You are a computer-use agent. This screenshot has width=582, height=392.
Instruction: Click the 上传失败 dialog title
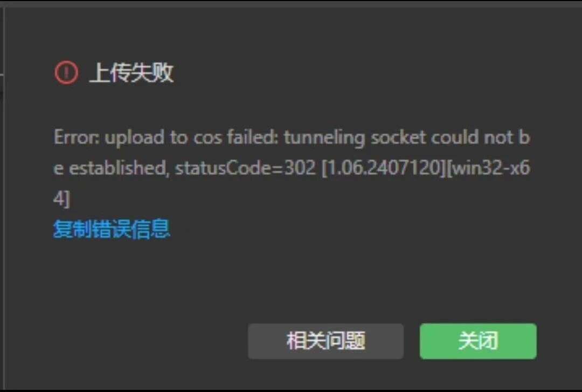coord(131,72)
